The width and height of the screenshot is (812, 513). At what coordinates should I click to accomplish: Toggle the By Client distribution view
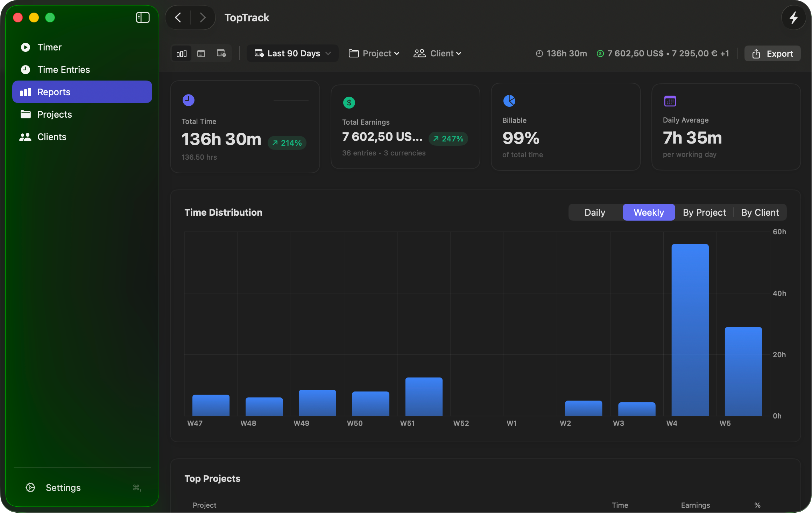point(760,212)
